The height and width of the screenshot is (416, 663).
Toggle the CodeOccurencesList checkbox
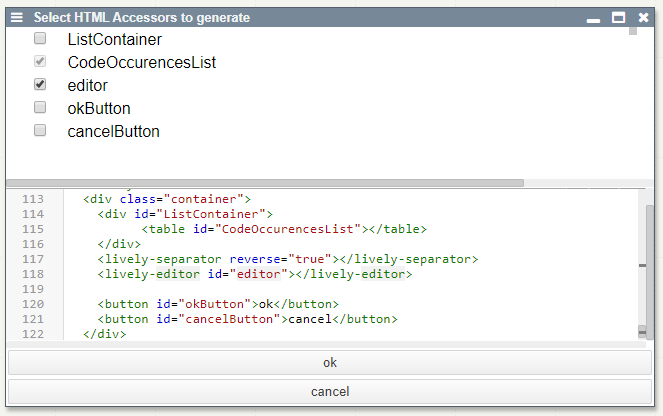pyautogui.click(x=40, y=62)
